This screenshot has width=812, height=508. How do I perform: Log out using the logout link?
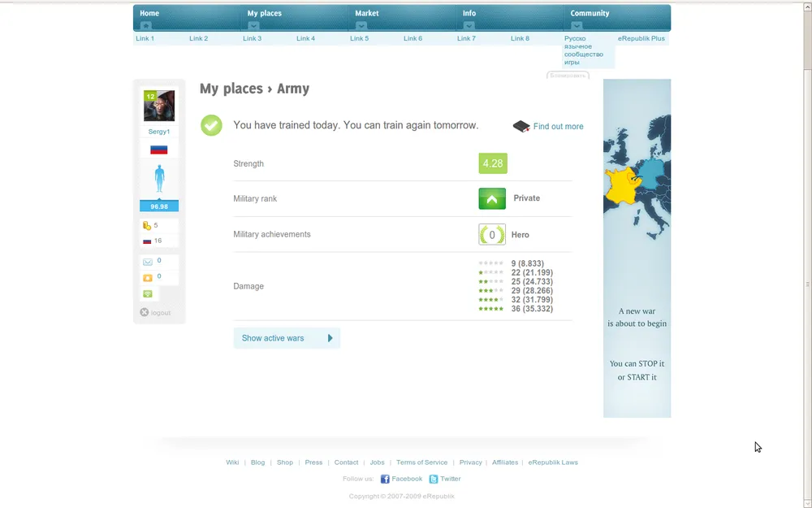(x=161, y=313)
